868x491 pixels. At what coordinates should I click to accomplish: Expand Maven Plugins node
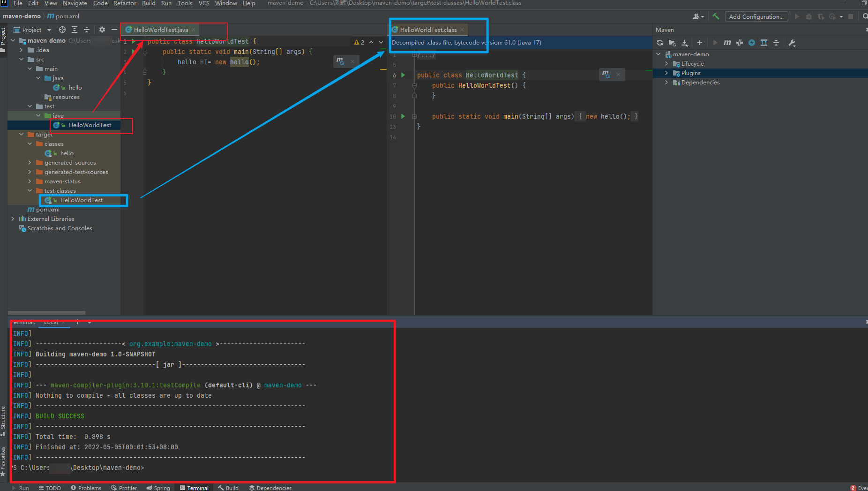click(x=666, y=73)
